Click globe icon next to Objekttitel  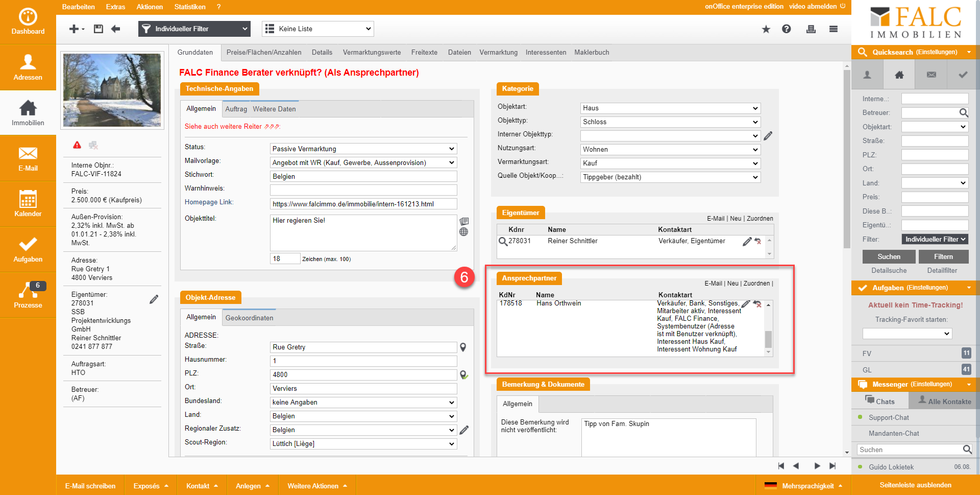point(463,232)
